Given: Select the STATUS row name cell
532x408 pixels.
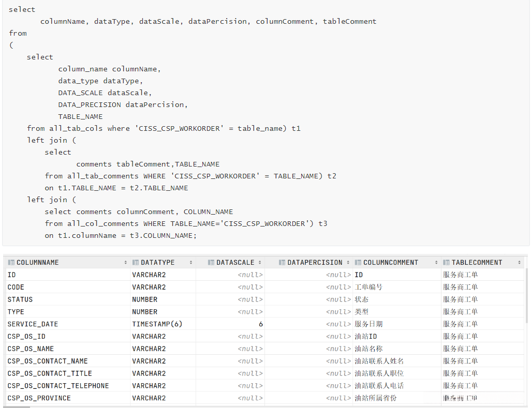Looking at the screenshot, I should click(67, 299).
